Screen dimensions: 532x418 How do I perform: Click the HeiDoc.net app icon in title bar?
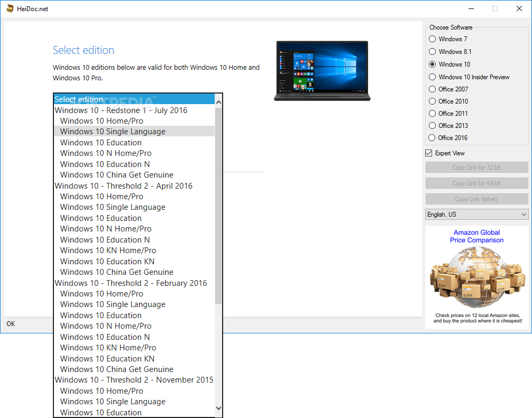pos(10,8)
